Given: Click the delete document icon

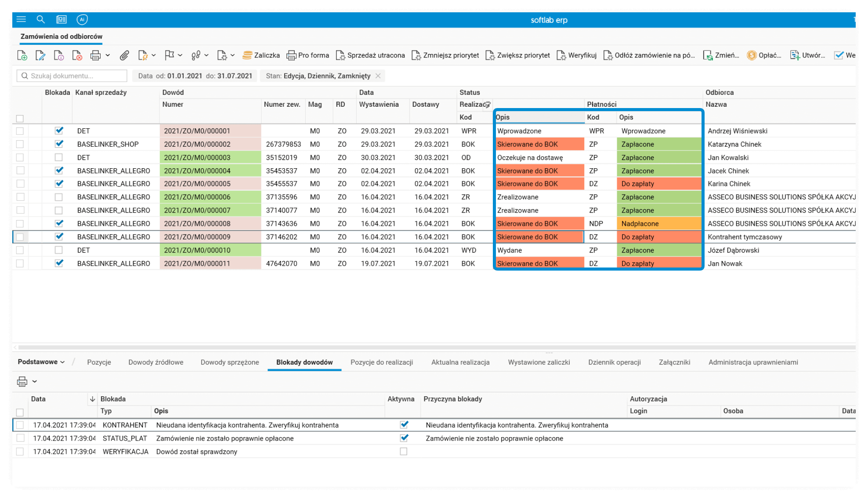Looking at the screenshot, I should [77, 55].
